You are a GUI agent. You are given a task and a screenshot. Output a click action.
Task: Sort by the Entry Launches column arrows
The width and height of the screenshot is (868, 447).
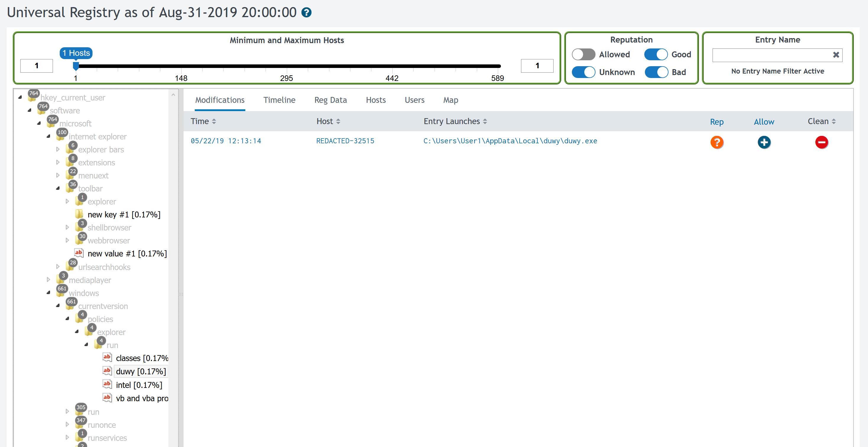(485, 121)
